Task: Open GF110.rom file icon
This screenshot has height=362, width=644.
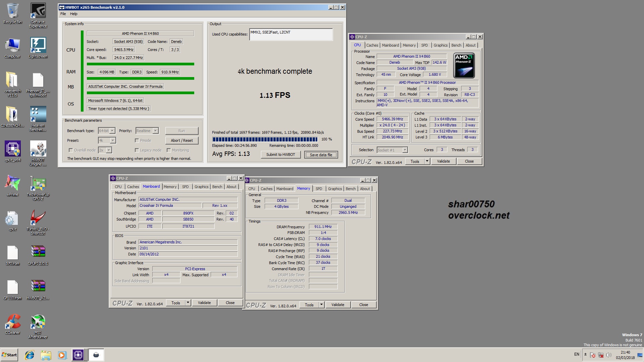Action: [x=12, y=290]
